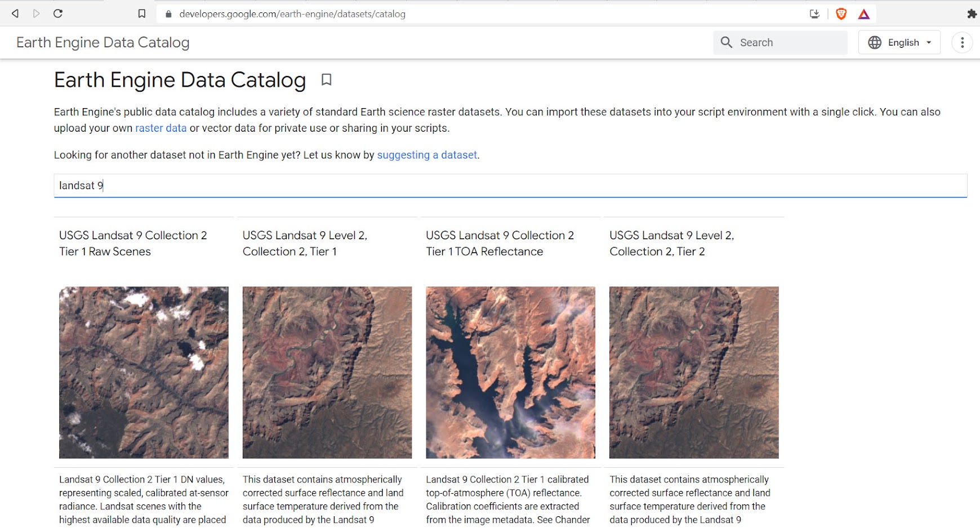The width and height of the screenshot is (980, 528).
Task: Click the large 'Earth Engine Data Catalog' page heading
Action: 180,80
